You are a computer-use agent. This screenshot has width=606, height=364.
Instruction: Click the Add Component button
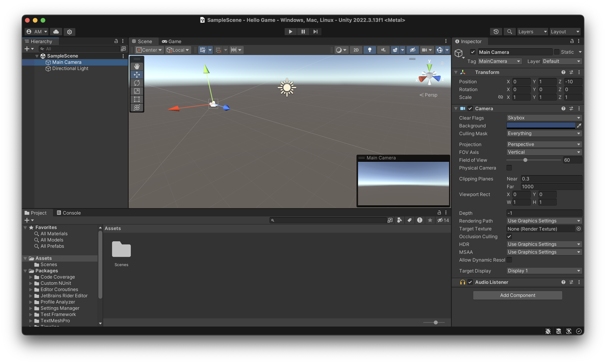pos(518,295)
